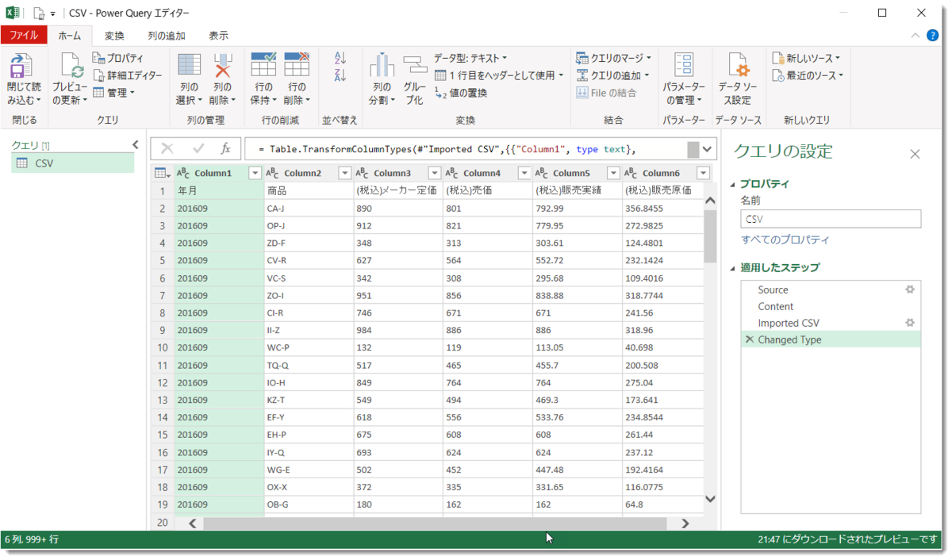The height and width of the screenshot is (560, 952).
Task: Open the Manage (管理) dropdown
Action: click(114, 93)
